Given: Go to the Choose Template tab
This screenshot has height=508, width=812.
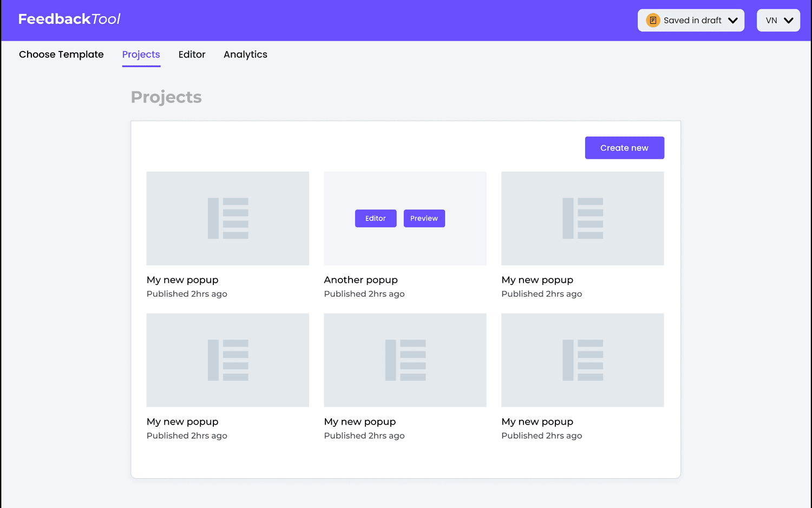Looking at the screenshot, I should (x=61, y=55).
